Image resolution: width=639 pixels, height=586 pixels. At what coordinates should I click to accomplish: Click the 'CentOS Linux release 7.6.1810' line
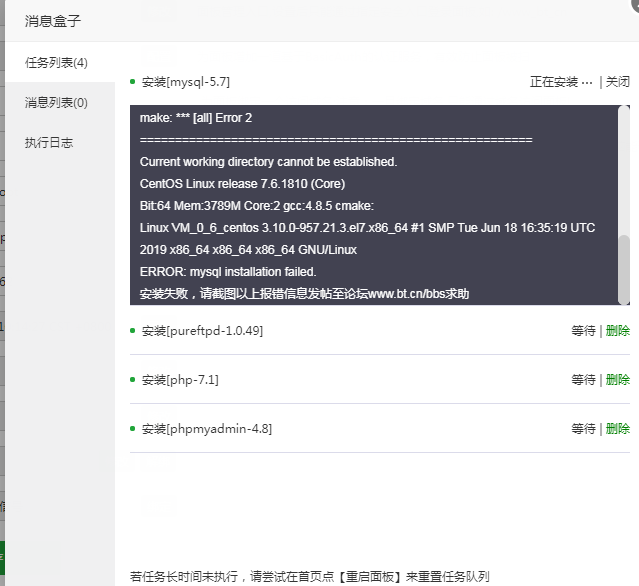coord(242,184)
